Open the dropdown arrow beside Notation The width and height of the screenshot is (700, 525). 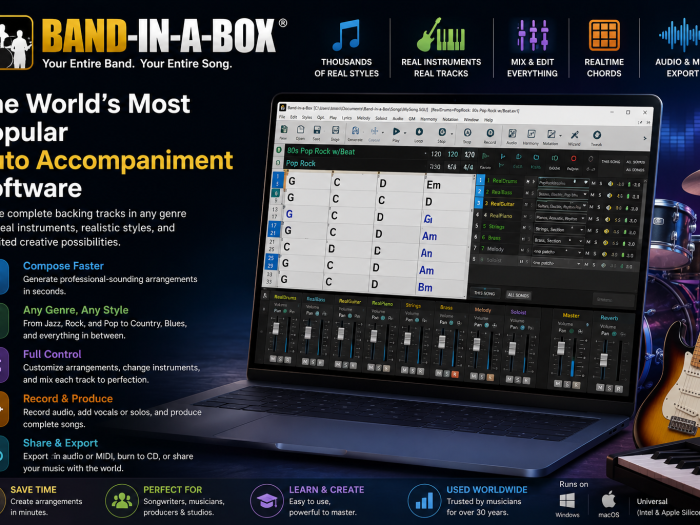pos(560,135)
